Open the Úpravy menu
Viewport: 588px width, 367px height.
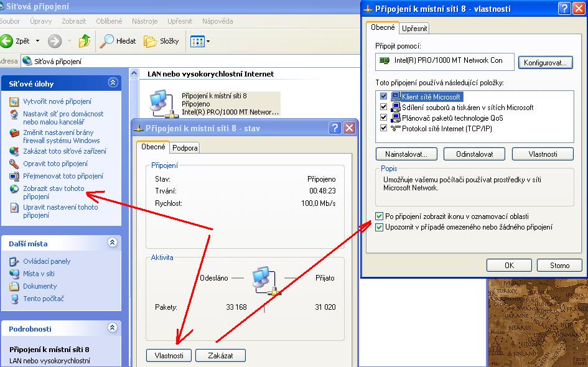(40, 21)
